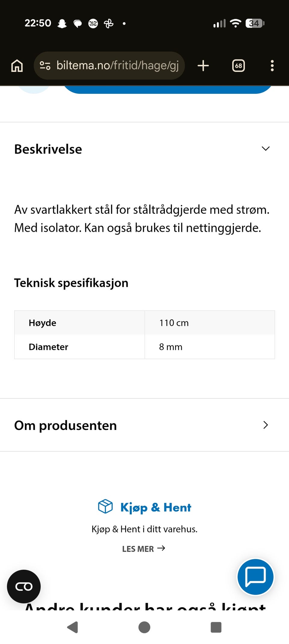Expand the Om produsenten arrow

[266, 425]
